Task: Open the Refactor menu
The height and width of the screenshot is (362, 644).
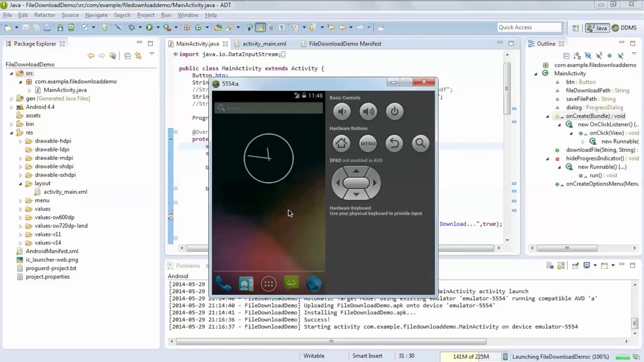Action: pyautogui.click(x=45, y=15)
